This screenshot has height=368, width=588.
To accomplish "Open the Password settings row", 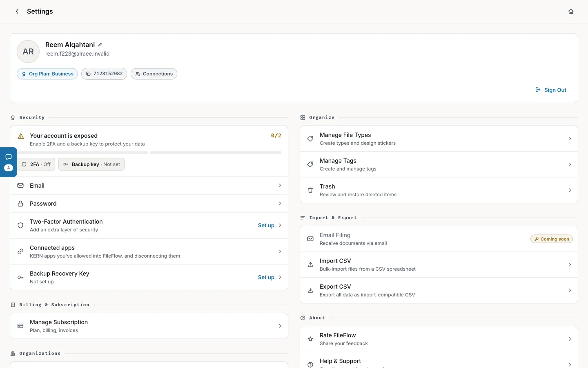I will pos(149,204).
